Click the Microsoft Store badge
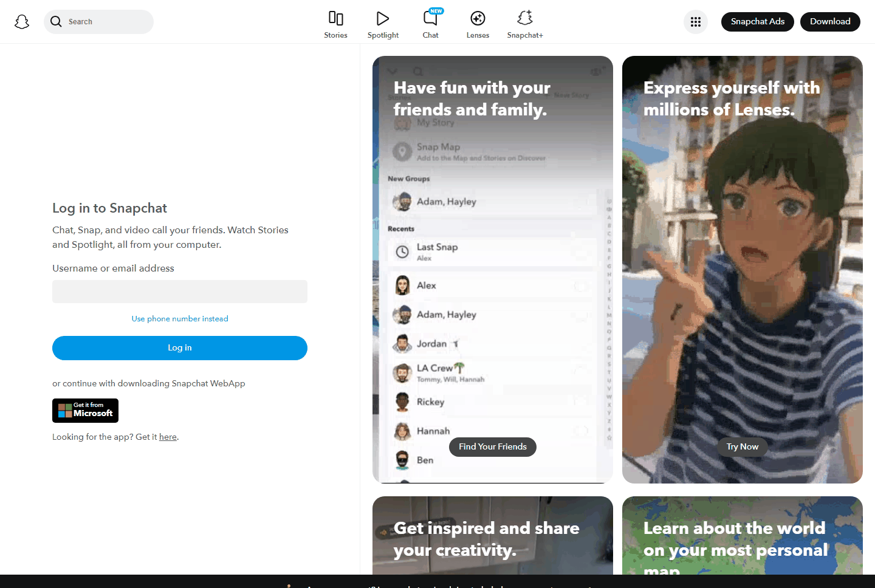This screenshot has height=588, width=875. (85, 411)
